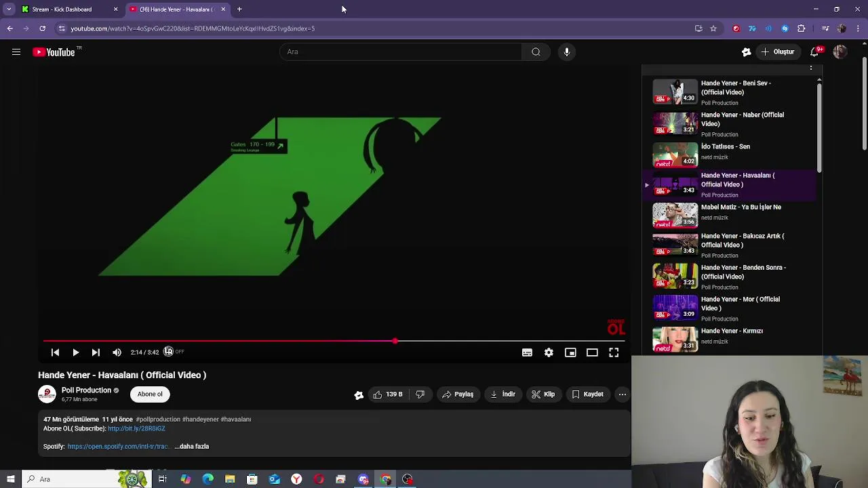868x488 pixels.
Task: Dislike the video
Action: (420, 394)
